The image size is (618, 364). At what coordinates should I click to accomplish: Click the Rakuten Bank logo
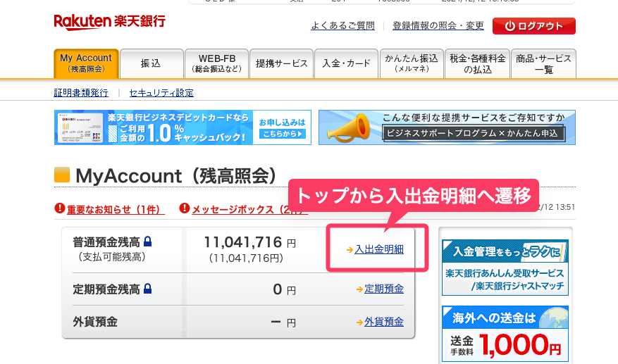pos(109,22)
